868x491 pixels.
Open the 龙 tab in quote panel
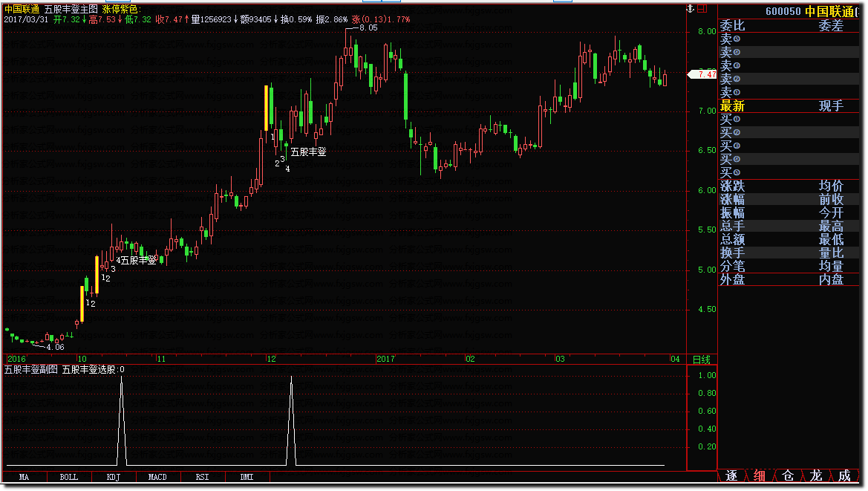click(816, 475)
